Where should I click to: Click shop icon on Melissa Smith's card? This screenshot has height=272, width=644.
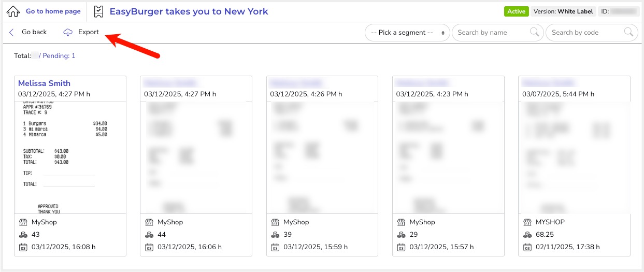(22, 222)
